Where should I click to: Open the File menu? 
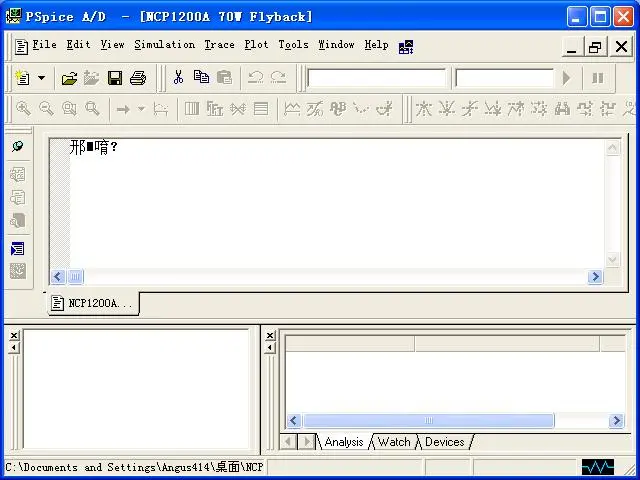(x=44, y=44)
